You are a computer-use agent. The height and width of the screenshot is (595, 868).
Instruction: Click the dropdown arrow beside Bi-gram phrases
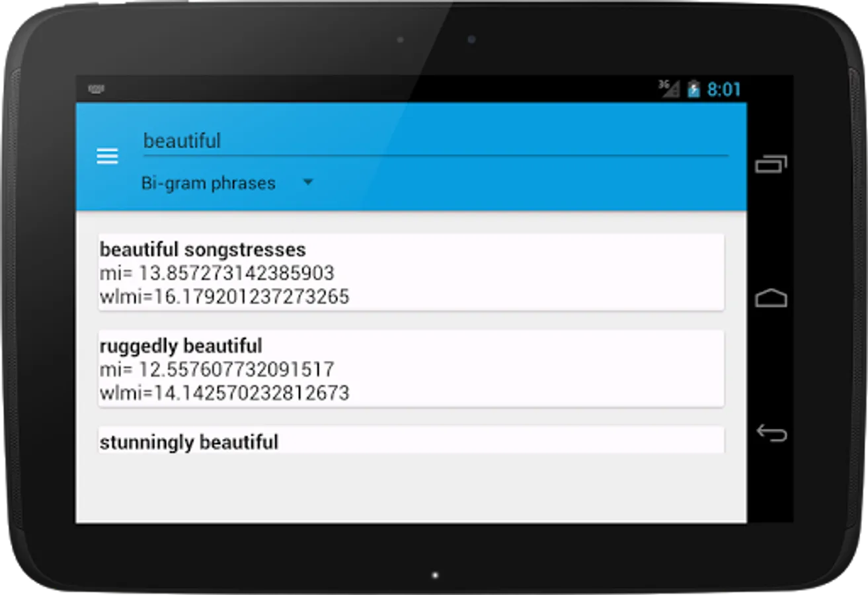(307, 182)
